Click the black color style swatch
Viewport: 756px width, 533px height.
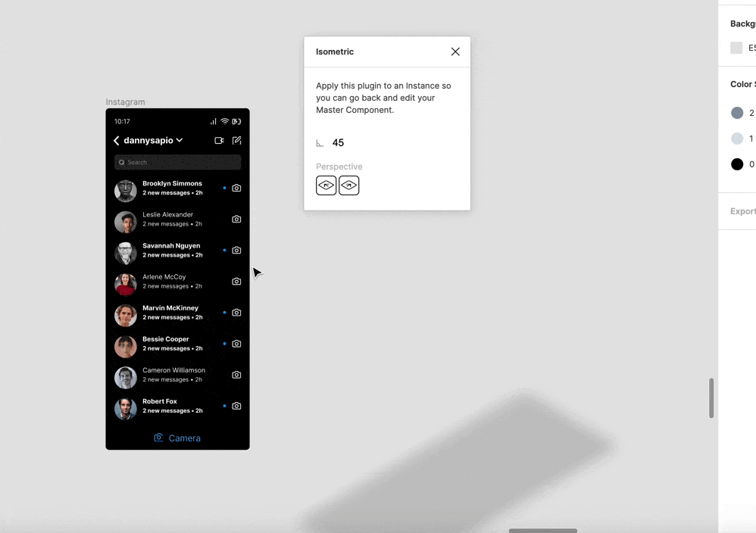(x=737, y=164)
